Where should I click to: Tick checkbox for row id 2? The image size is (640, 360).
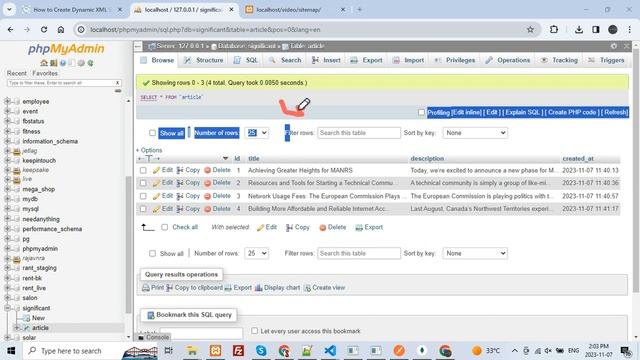(143, 183)
